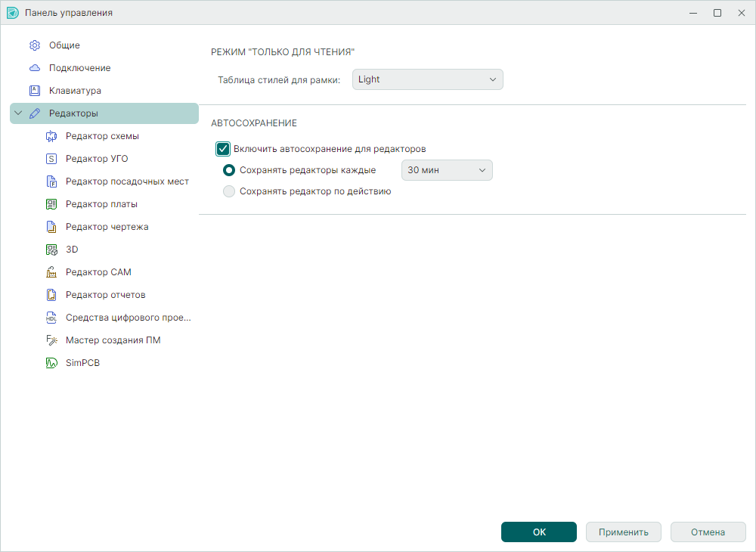Click the 3D view icon
This screenshot has height=552, width=756.
[51, 250]
